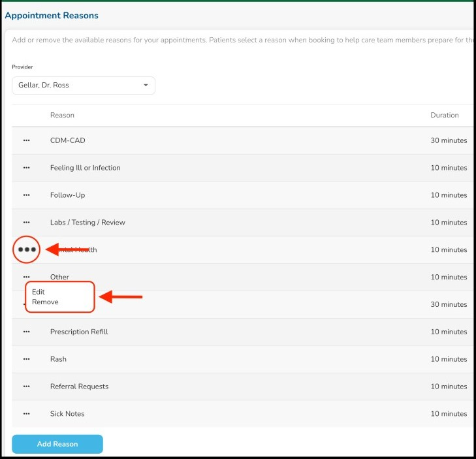Open the three-dot menu for Sick Notes
Image resolution: width=476 pixels, height=459 pixels.
click(27, 414)
